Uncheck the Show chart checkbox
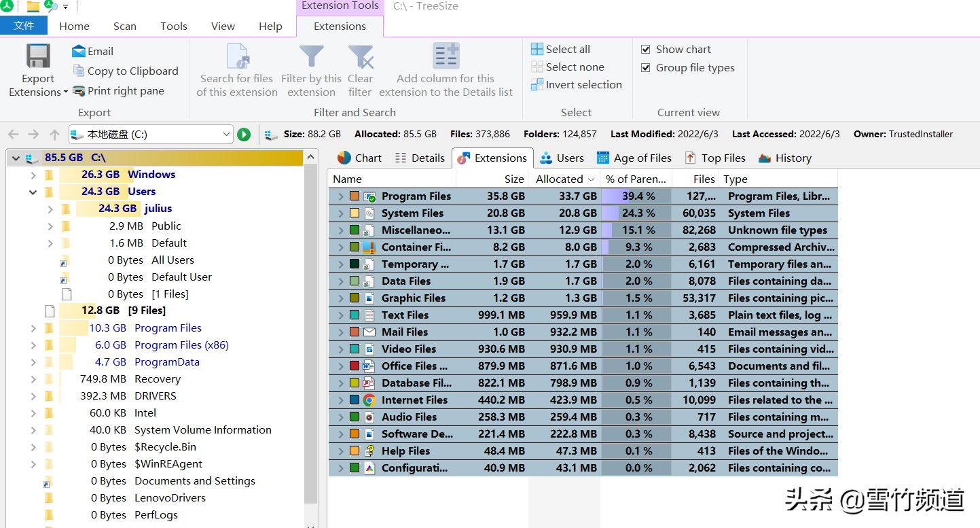Image resolution: width=980 pixels, height=528 pixels. point(646,49)
